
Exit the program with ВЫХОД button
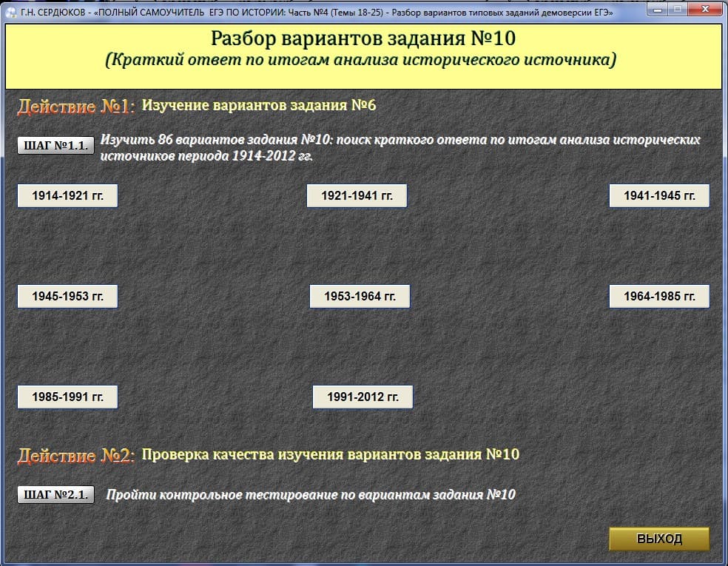point(659,539)
